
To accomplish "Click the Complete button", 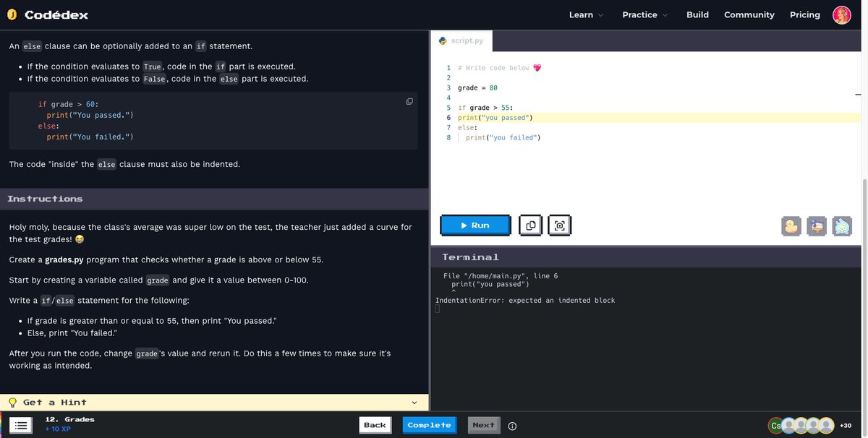I will click(x=429, y=424).
